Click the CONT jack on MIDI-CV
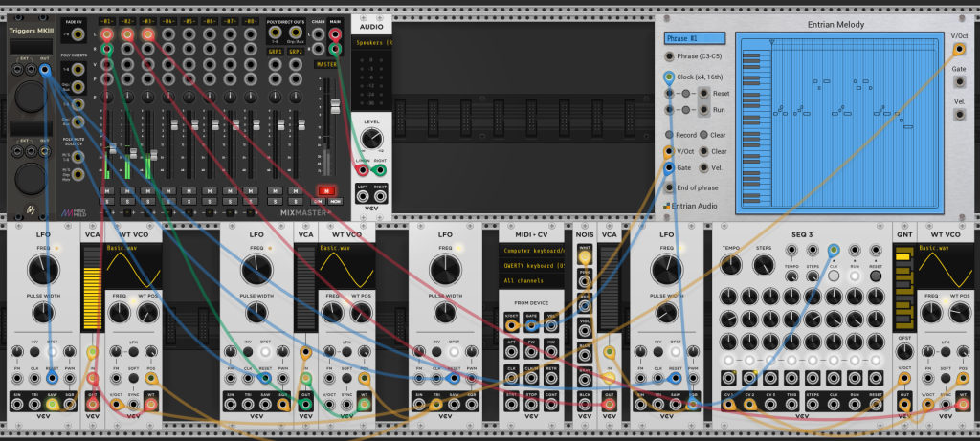The image size is (980, 441). [x=550, y=404]
